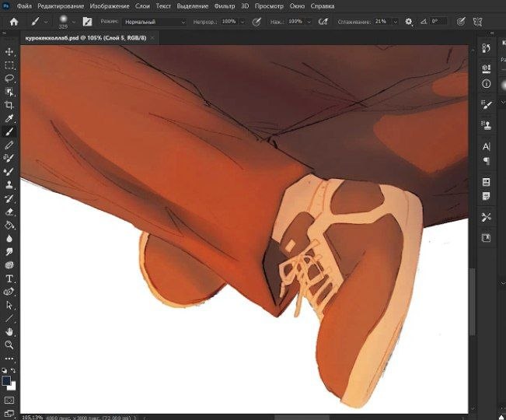
Task: Click the foreground color swatch
Action: point(6,380)
